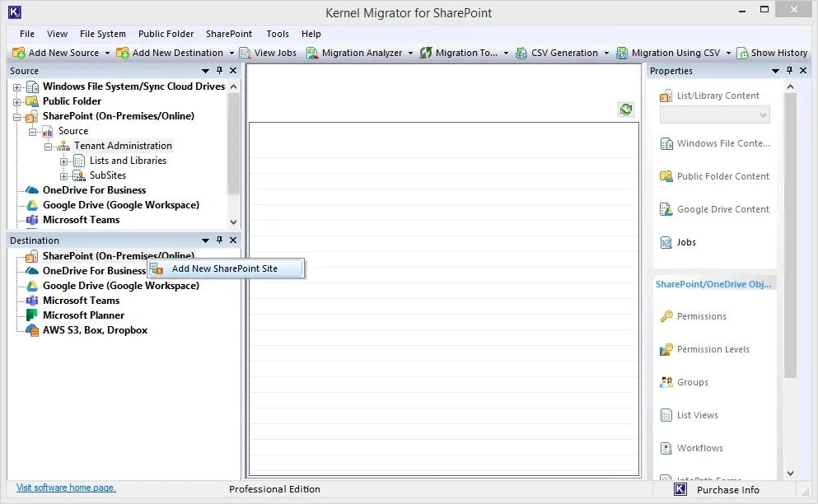Open Add New Destination dropdown arrow
Viewport: 818px width, 504px height.
tap(231, 54)
